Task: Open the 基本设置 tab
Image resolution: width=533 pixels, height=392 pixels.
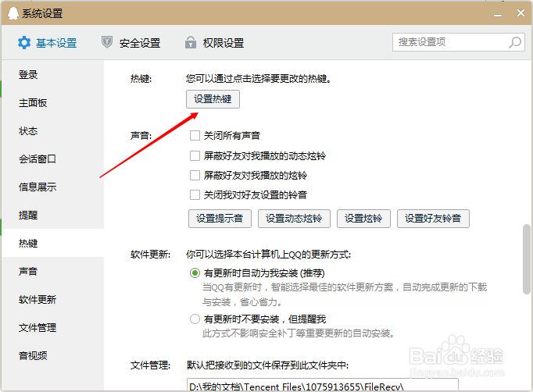Action: coord(47,43)
